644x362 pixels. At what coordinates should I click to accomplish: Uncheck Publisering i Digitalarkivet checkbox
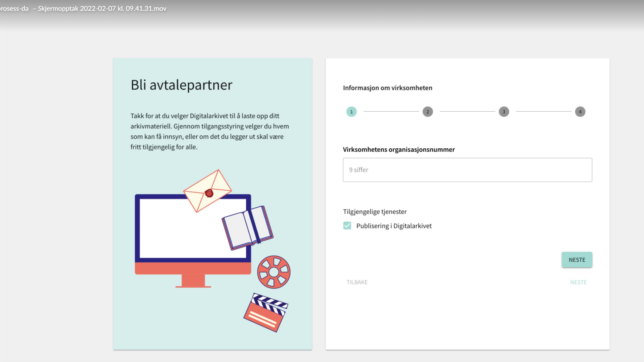tap(347, 226)
